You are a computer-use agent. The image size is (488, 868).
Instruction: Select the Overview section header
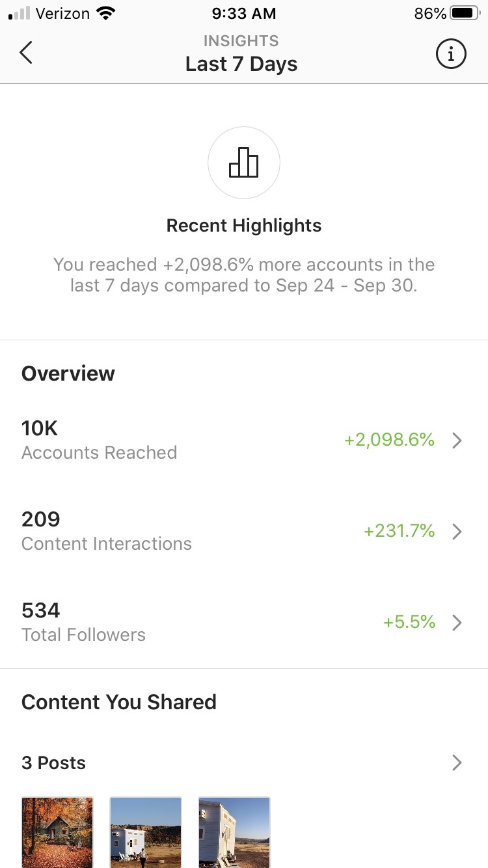pos(68,373)
